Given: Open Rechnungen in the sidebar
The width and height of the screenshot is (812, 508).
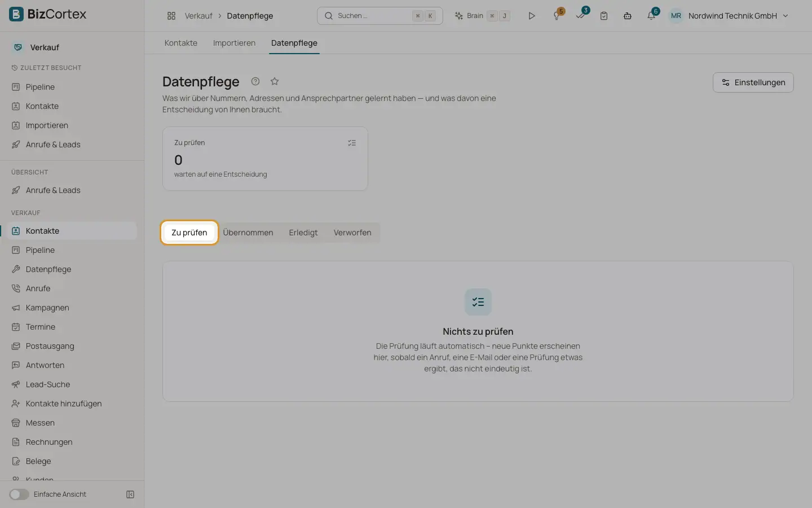Looking at the screenshot, I should pyautogui.click(x=72, y=442).
